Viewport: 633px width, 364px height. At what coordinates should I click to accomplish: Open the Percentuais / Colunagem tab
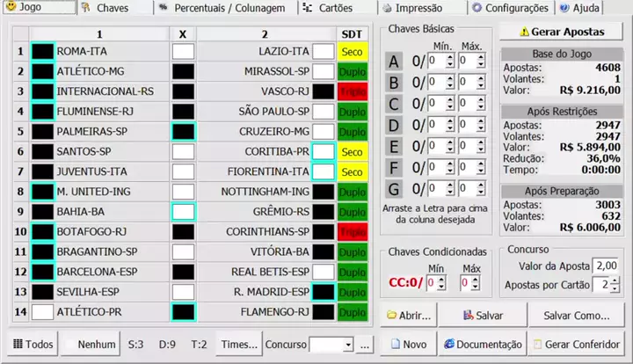tap(226, 8)
